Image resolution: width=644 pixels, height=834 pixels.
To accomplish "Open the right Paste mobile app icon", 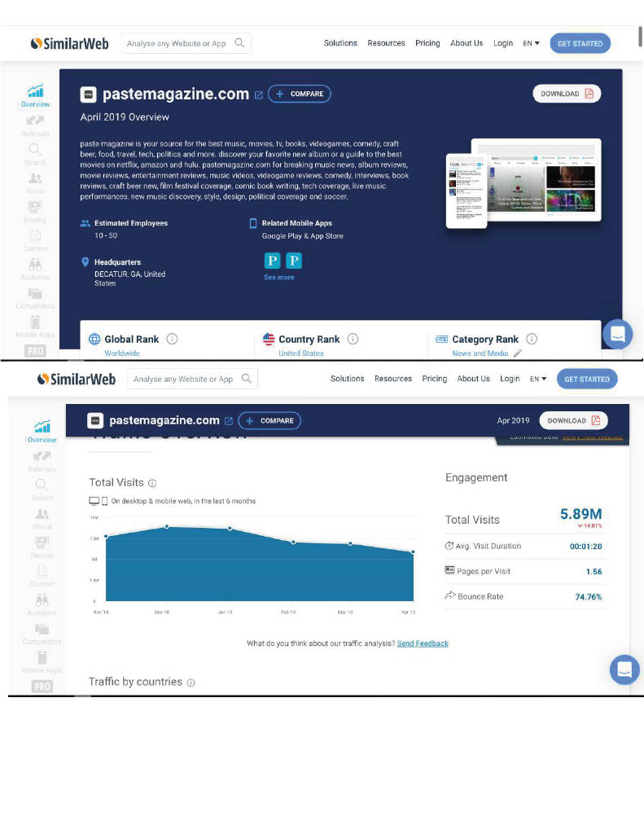I will (x=294, y=261).
